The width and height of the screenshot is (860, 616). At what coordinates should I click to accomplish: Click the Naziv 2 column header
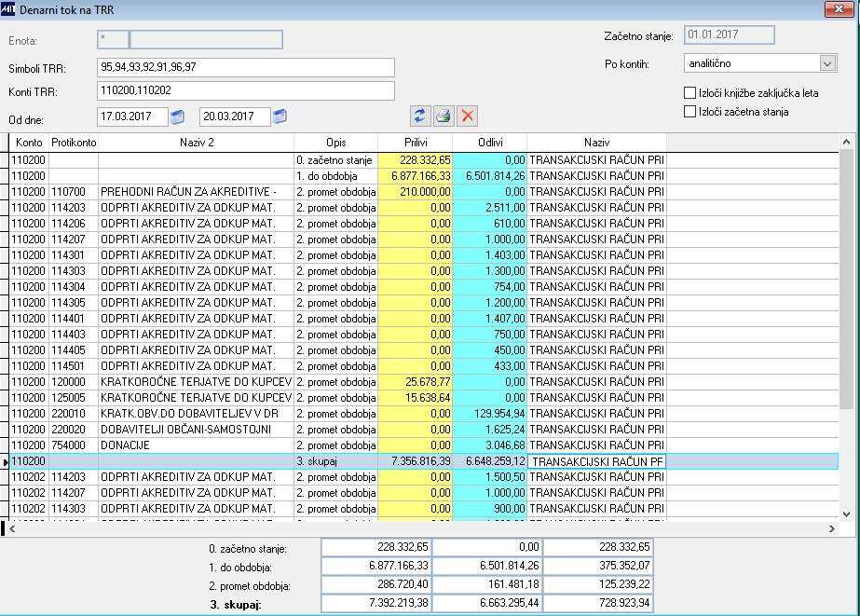click(x=196, y=142)
